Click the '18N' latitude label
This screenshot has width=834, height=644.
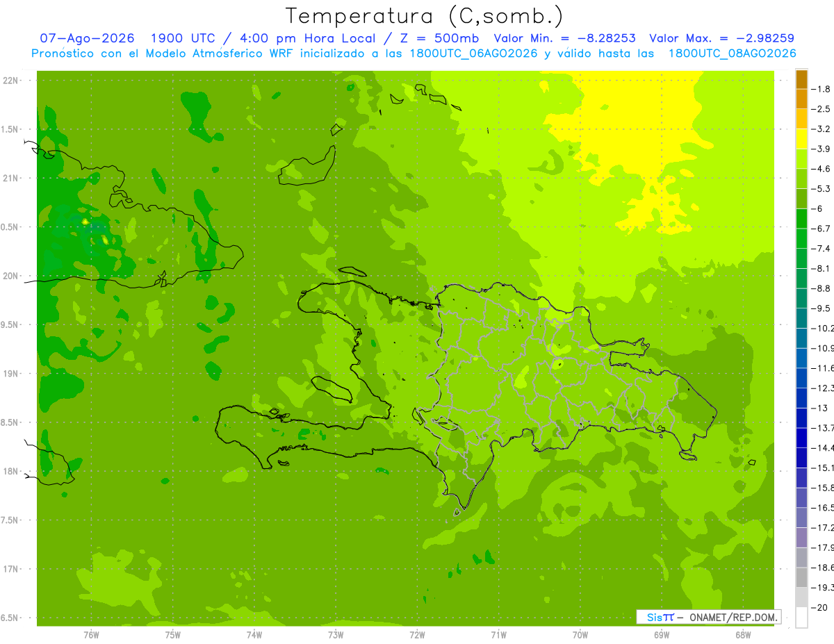point(10,472)
